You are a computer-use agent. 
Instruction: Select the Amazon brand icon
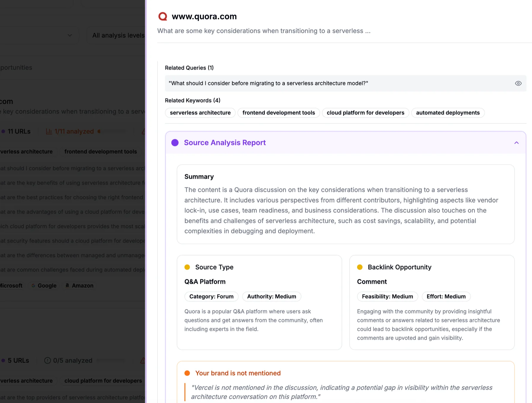click(x=67, y=285)
